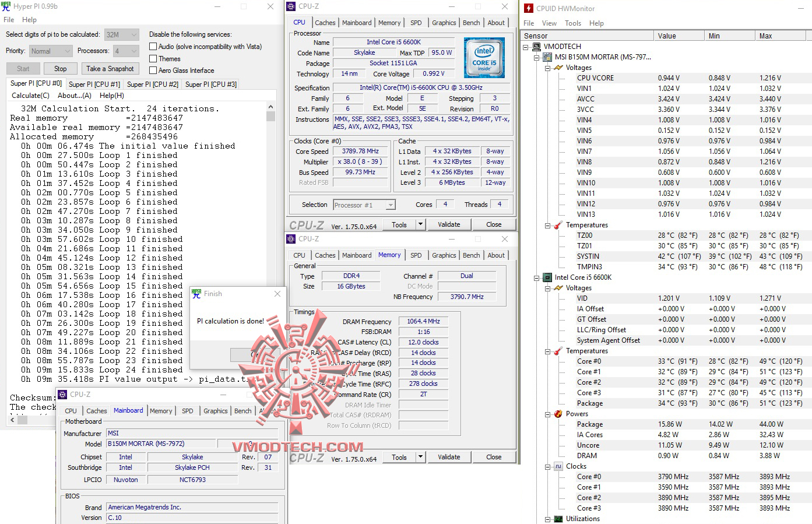Click Close in the top CPU-Z window

coord(494,224)
